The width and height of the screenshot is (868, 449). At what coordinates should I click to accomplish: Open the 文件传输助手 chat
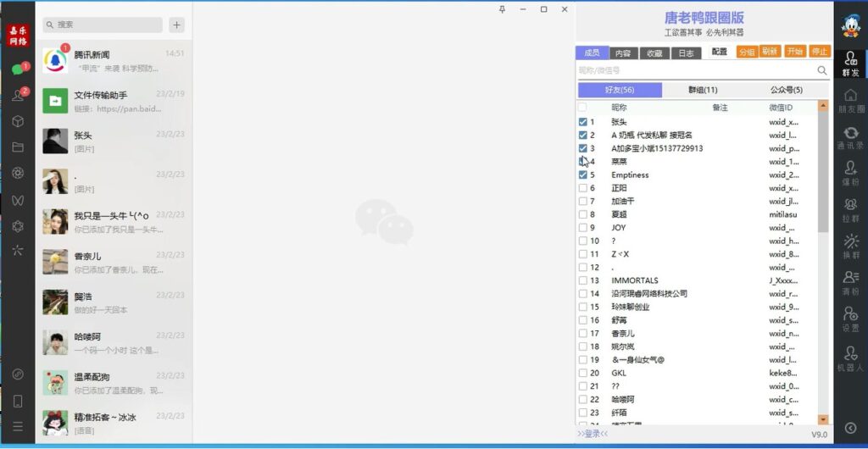click(x=114, y=101)
